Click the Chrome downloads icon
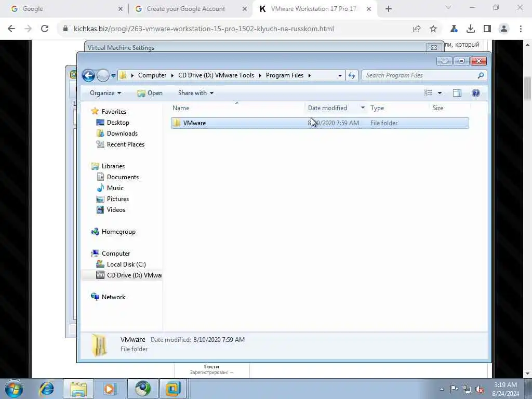Image resolution: width=532 pixels, height=399 pixels. 471,29
